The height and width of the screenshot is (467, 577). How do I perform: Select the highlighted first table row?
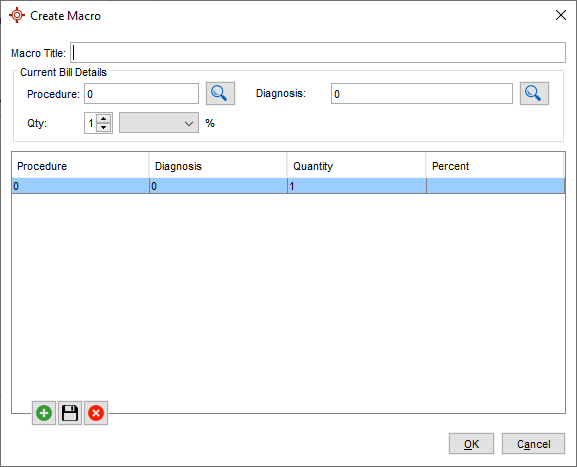click(x=288, y=186)
